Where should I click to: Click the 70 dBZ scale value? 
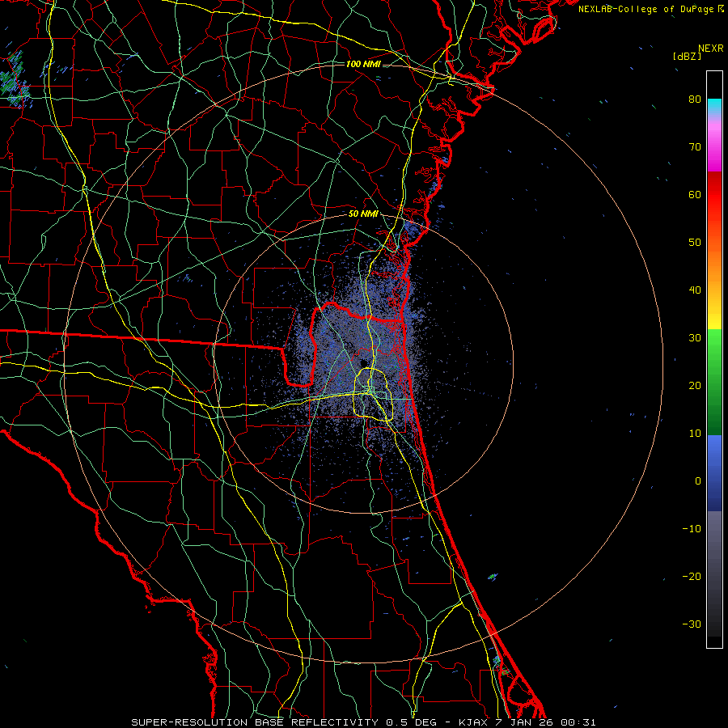pos(695,147)
